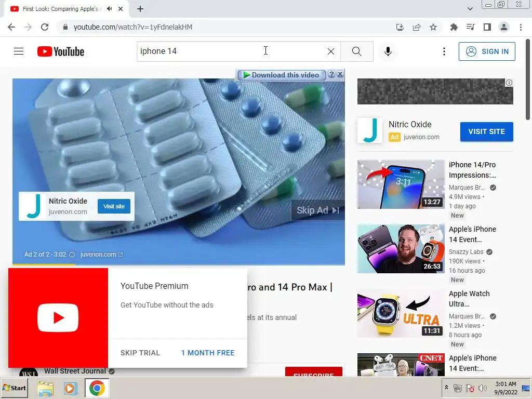
Task: Open Marques Br… channel under Impressions video
Action: pyautogui.click(x=467, y=187)
